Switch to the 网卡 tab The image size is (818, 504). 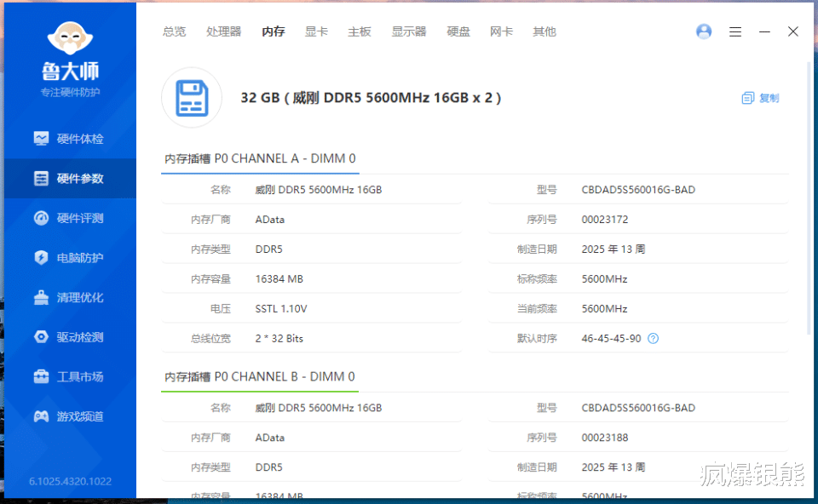tap(501, 31)
